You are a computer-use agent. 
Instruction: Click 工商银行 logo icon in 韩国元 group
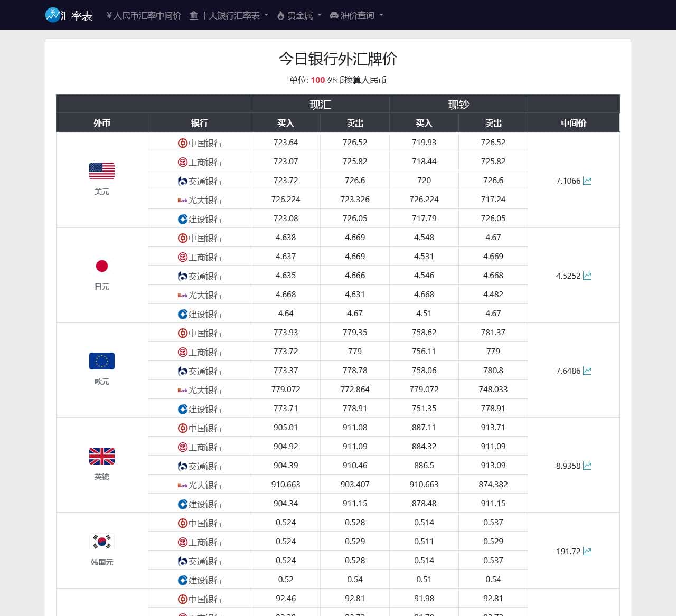pyautogui.click(x=183, y=542)
